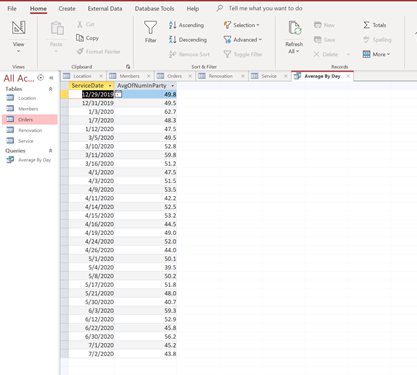Click the Copy command
Screen dimensions: 417x375
[87, 38]
